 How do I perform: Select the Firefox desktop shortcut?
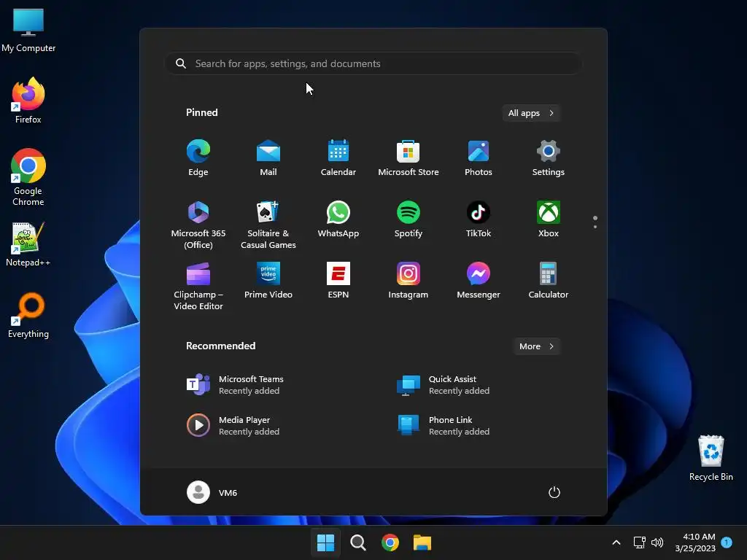pos(28,101)
